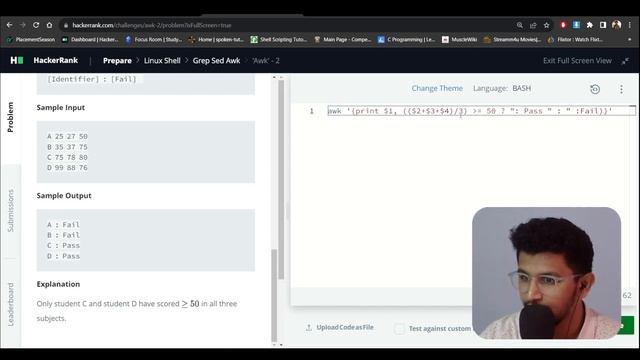Open the PlacementSeason bookmark
640x360 pixels.
click(31, 40)
